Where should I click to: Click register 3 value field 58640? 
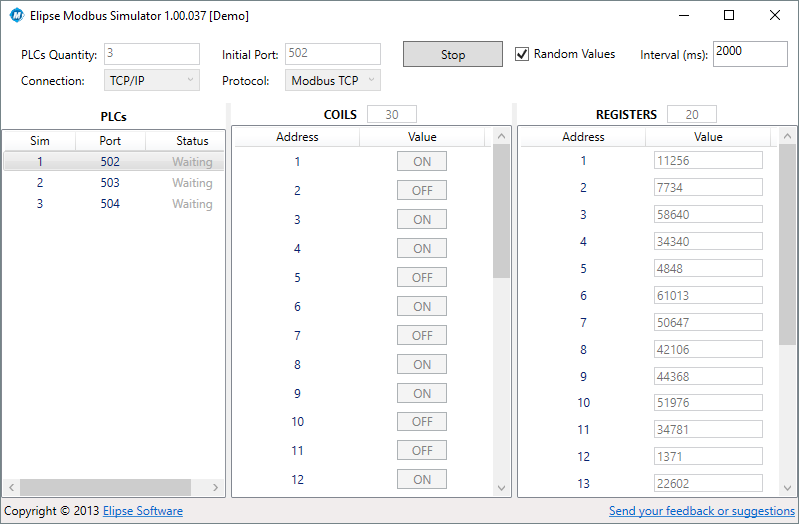point(707,215)
